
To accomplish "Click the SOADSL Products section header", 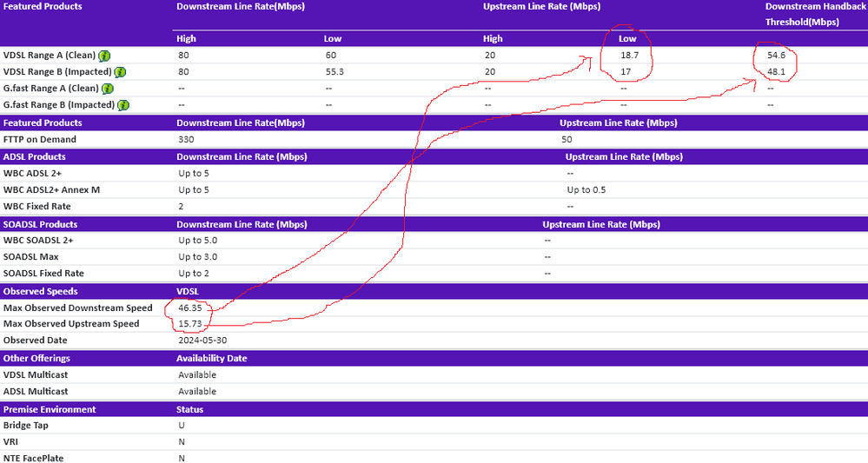I will click(40, 224).
